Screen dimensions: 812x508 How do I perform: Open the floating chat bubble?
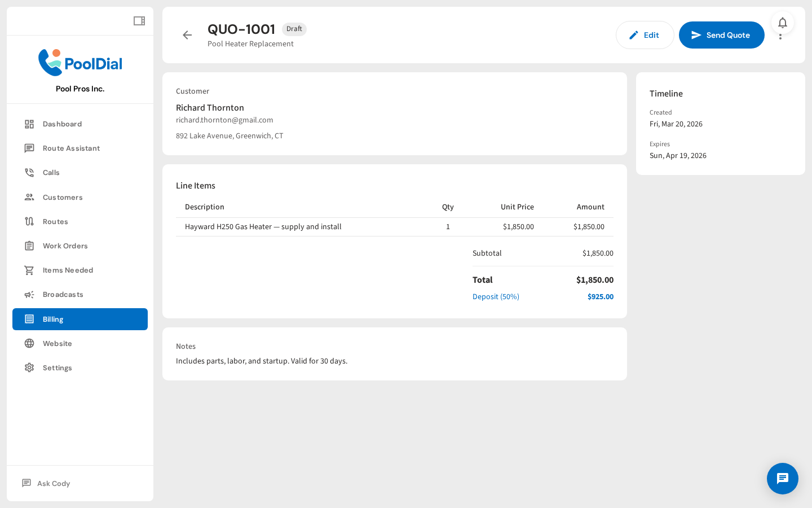pos(783,479)
